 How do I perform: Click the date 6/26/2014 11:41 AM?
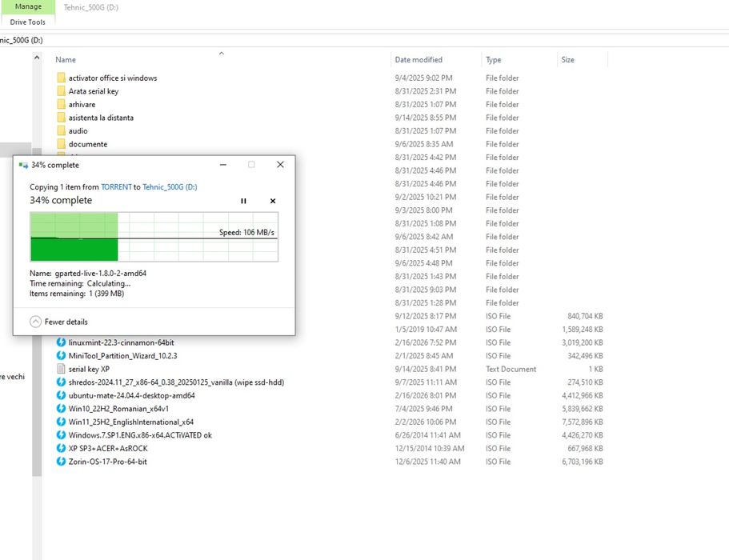click(428, 435)
